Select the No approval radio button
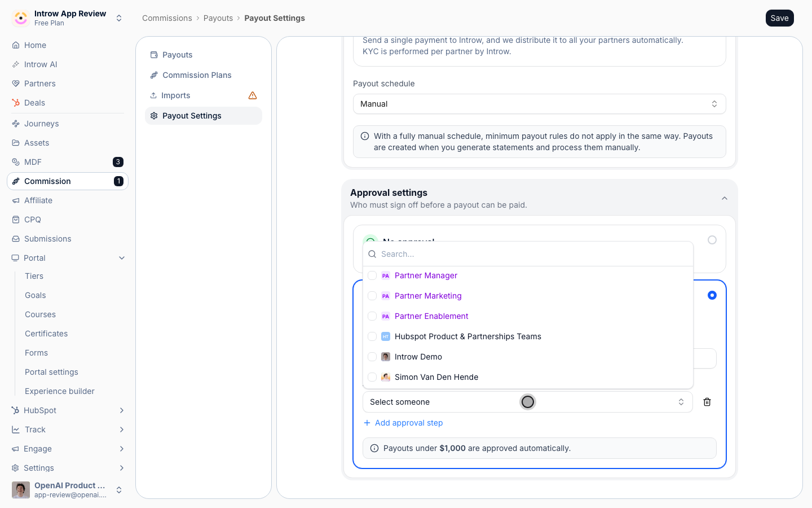 coord(712,240)
